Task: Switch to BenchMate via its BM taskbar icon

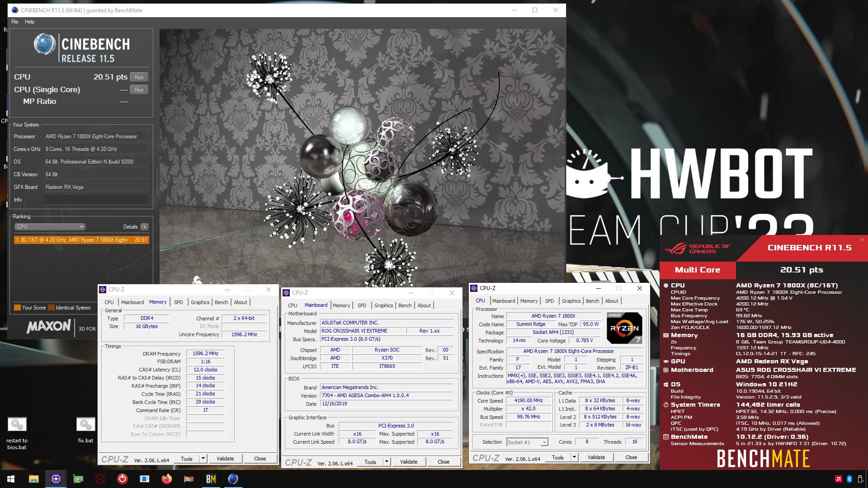Action: click(x=211, y=479)
